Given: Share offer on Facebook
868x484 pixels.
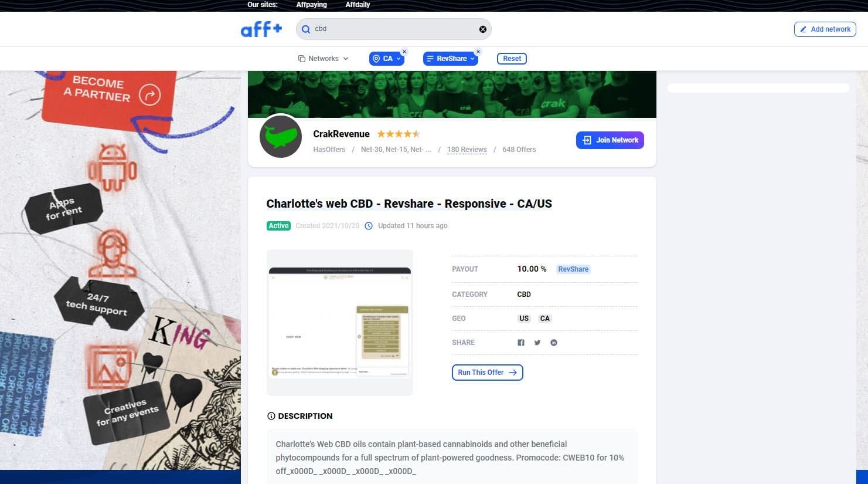Looking at the screenshot, I should click(x=521, y=343).
